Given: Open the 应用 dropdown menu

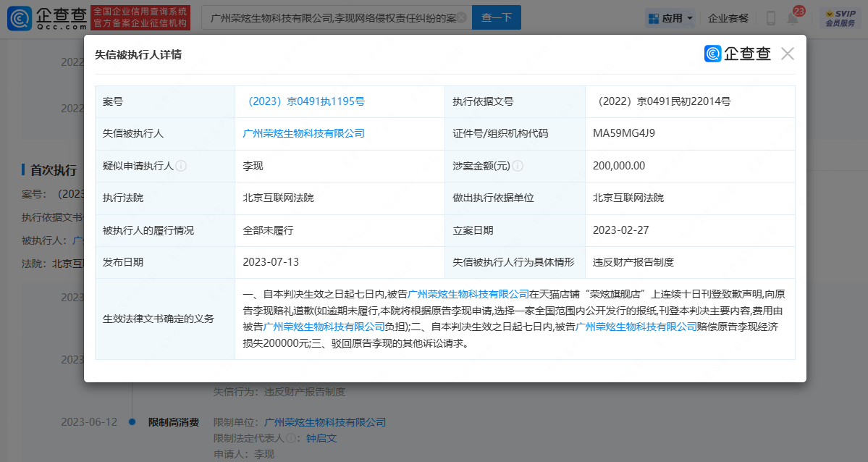Looking at the screenshot, I should point(670,18).
